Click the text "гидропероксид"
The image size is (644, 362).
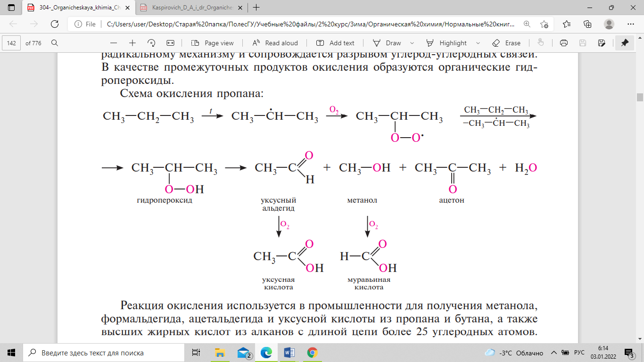pos(165,200)
